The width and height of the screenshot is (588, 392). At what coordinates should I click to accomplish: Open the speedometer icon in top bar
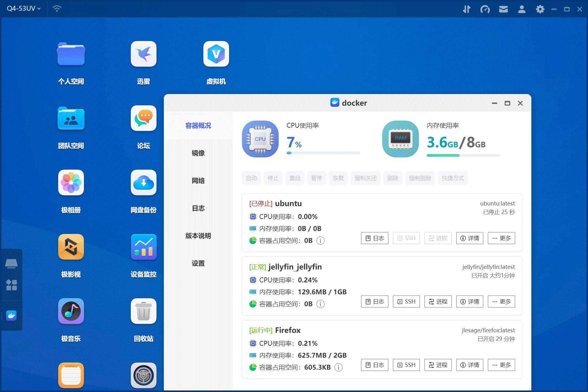[485, 9]
